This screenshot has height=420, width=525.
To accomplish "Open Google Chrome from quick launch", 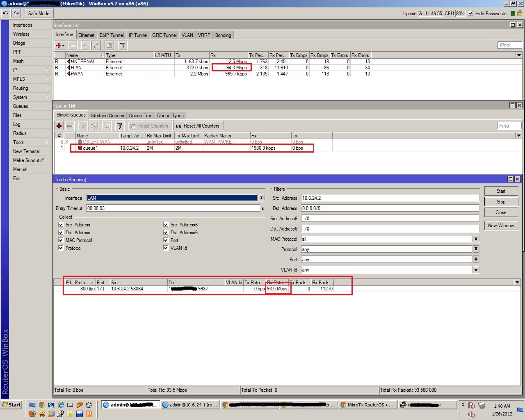I will [x=41, y=405].
